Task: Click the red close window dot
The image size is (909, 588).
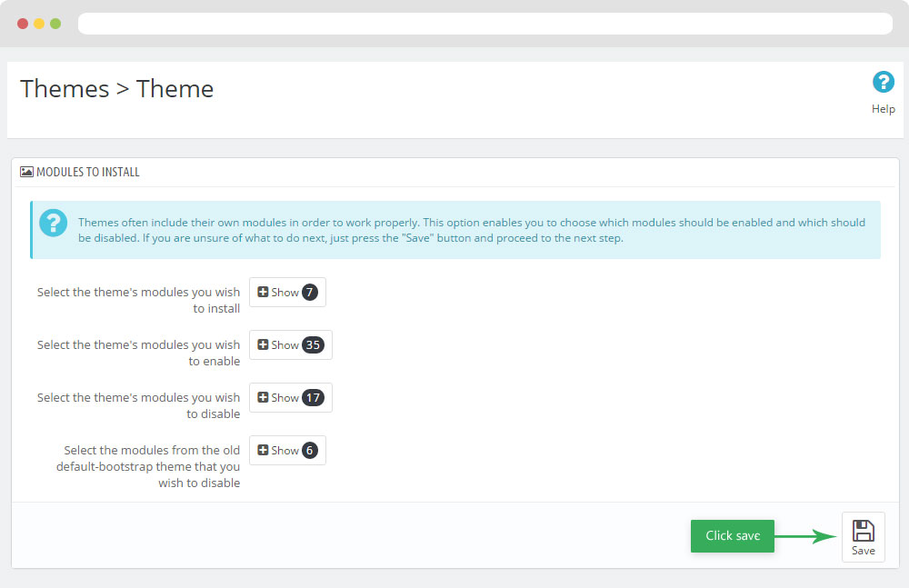Action: pos(23,24)
